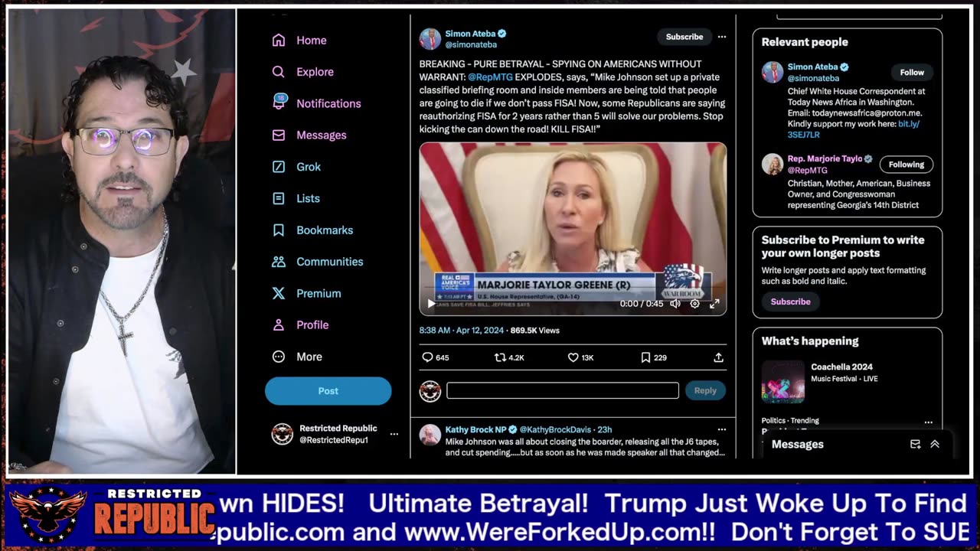Open Simon Ateba avatar in post header
The image size is (980, 551).
pos(430,39)
